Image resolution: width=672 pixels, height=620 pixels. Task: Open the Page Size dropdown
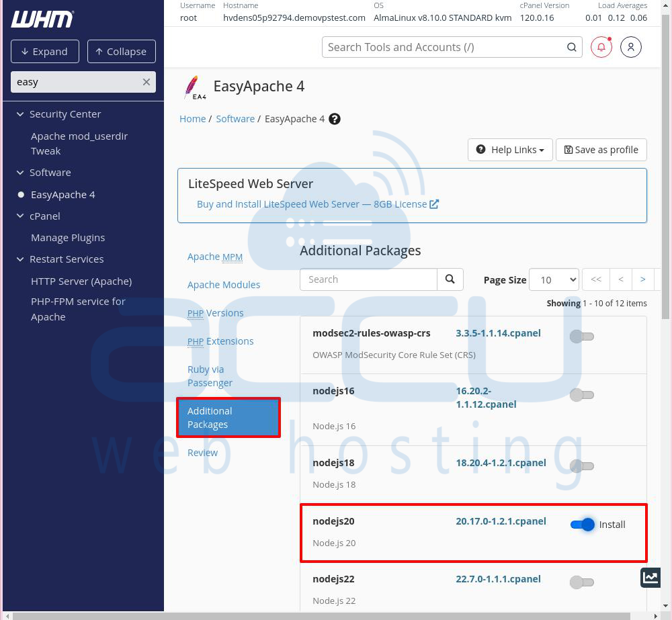pyautogui.click(x=554, y=280)
